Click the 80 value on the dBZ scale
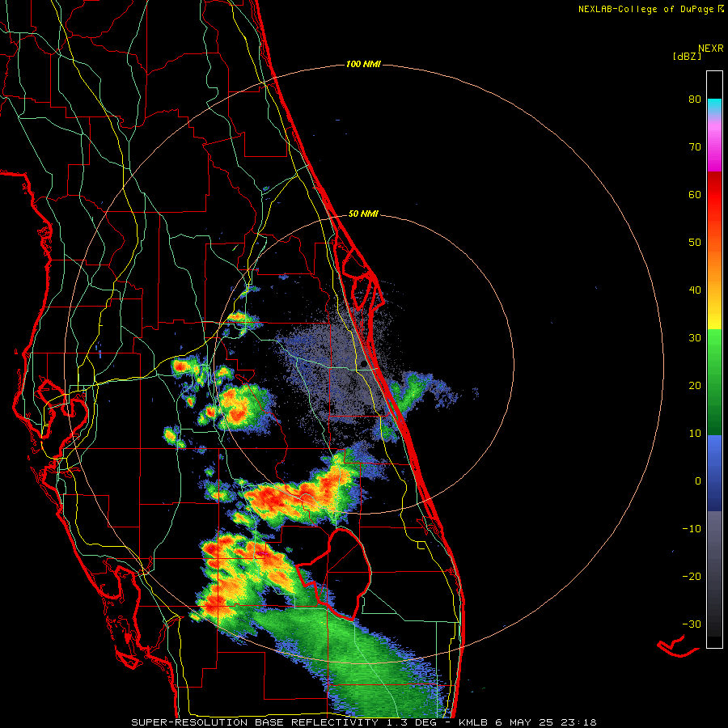Screen dimensions: 728x728 coord(695,99)
